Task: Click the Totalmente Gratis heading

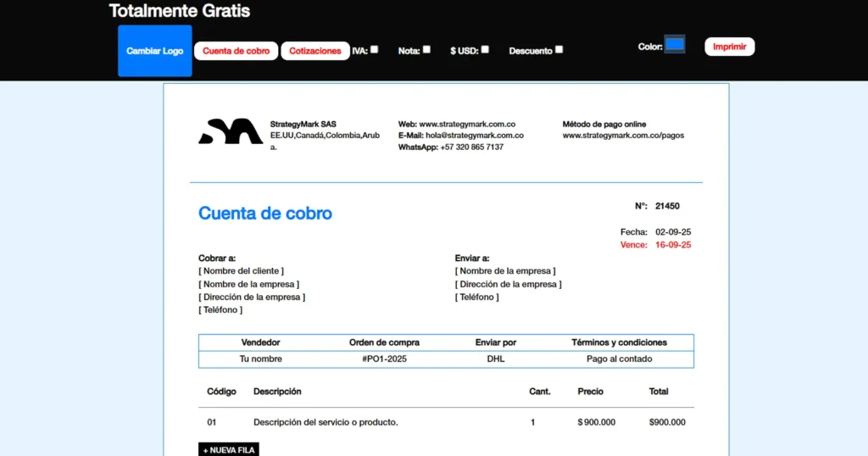Action: click(x=180, y=10)
